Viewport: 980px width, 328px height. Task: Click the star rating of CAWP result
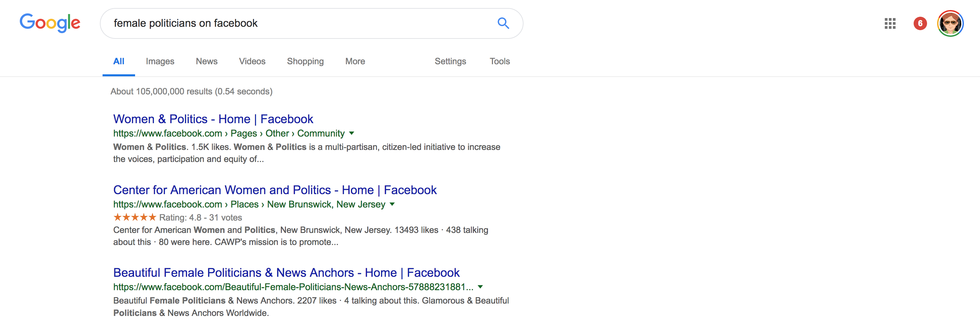tap(135, 217)
